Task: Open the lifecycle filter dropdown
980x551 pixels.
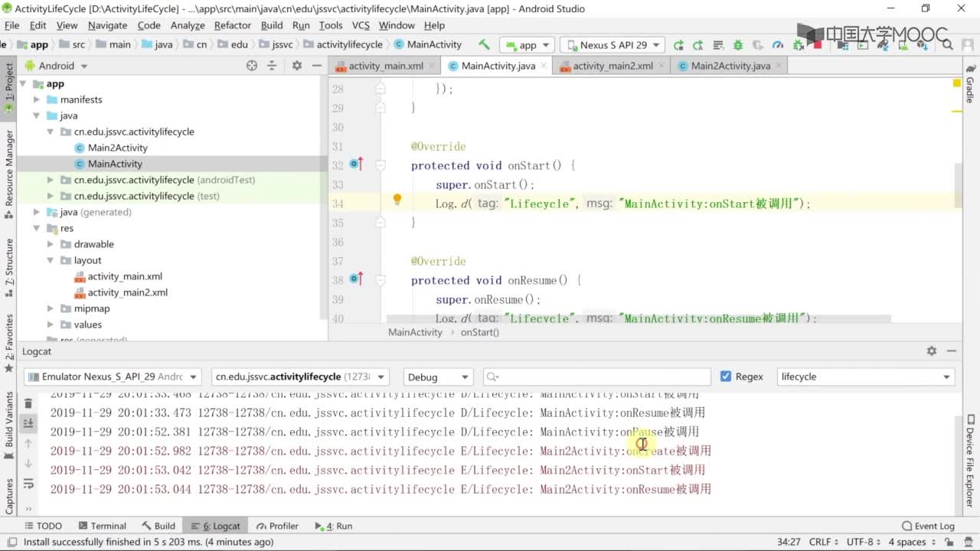Action: click(x=866, y=377)
